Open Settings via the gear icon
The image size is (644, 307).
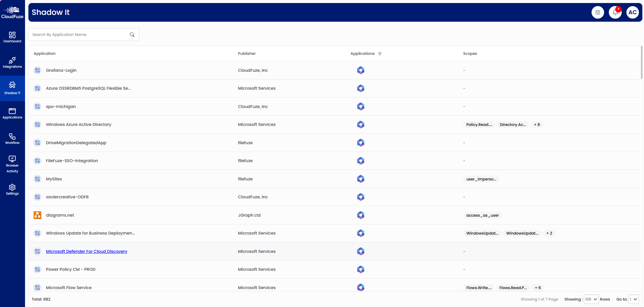tap(12, 189)
